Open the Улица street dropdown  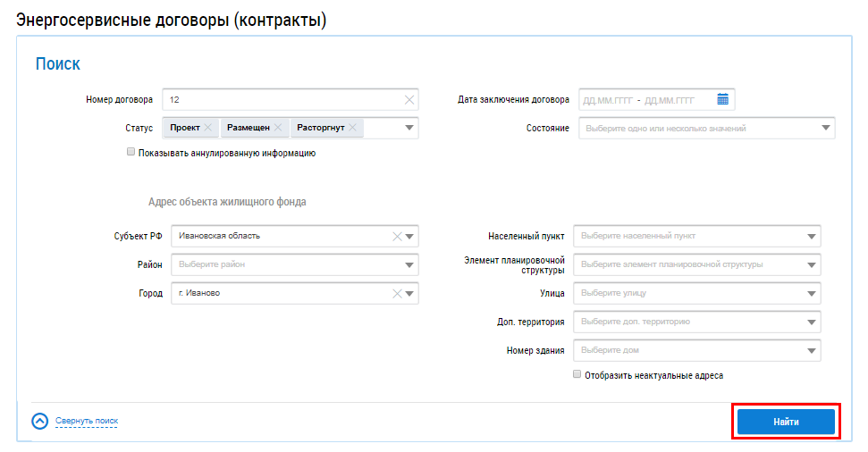[x=812, y=294]
